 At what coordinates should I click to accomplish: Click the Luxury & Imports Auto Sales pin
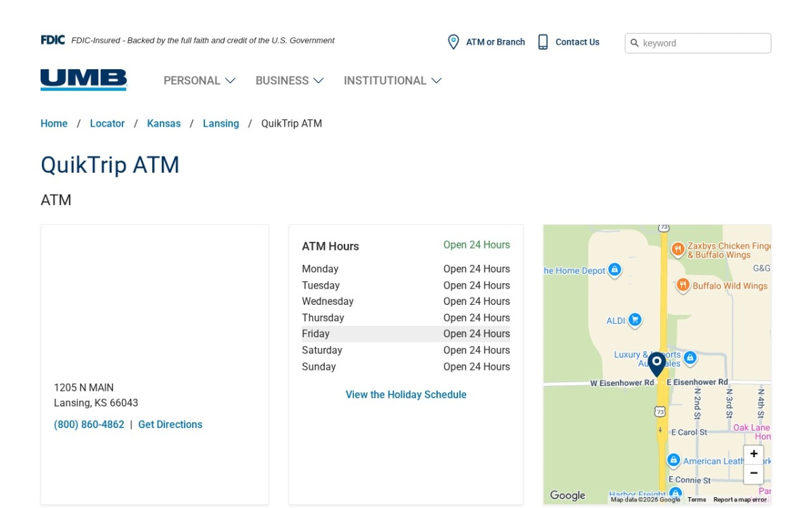(x=690, y=357)
